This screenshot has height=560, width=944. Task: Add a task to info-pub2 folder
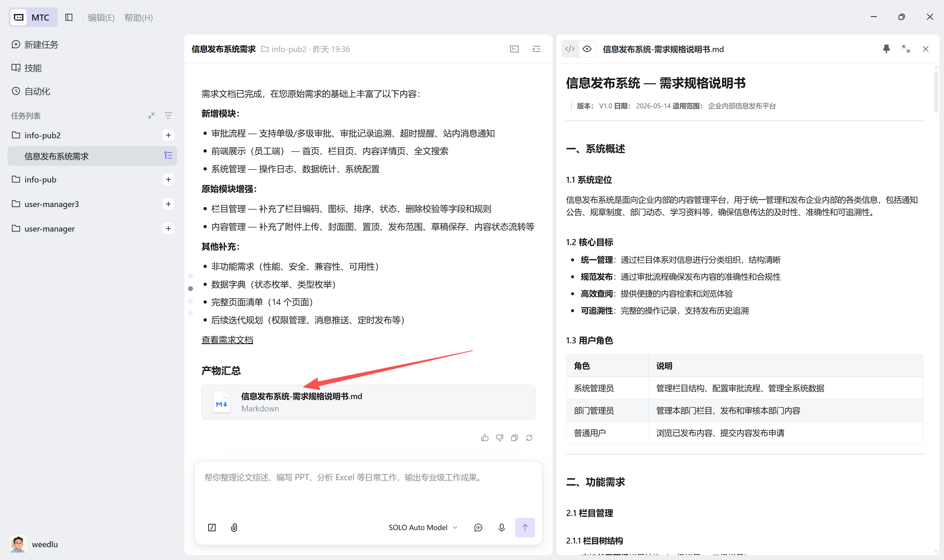tap(168, 135)
